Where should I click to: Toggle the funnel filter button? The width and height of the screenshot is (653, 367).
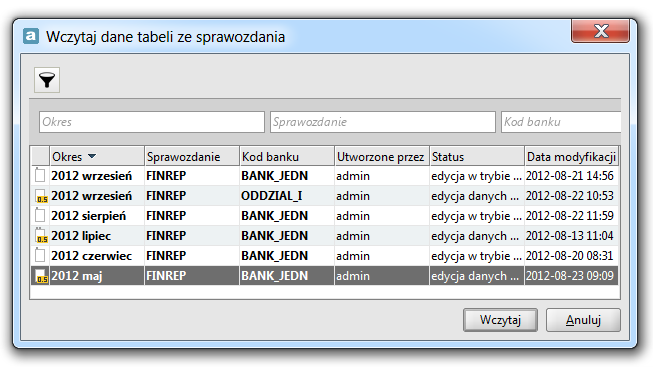[x=47, y=80]
